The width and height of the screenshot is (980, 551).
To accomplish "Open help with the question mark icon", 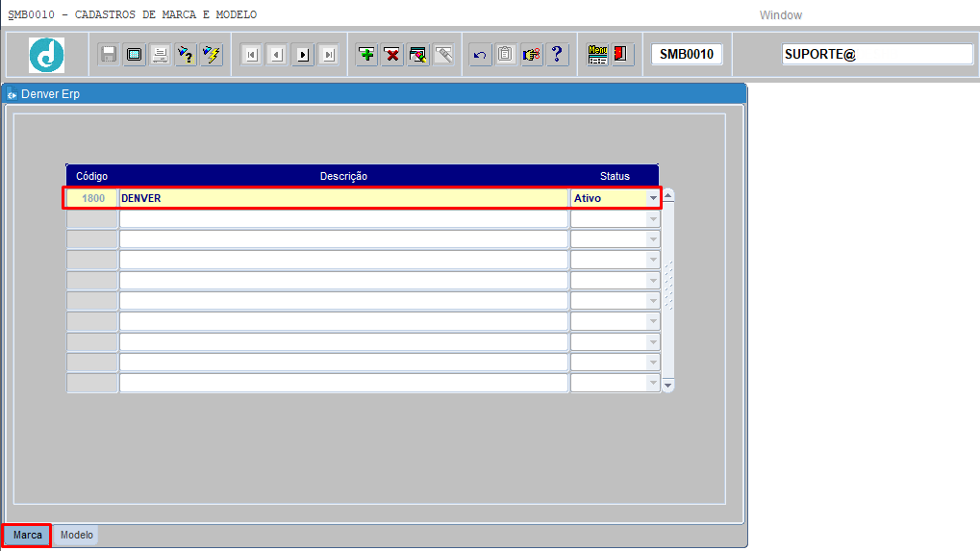I will [x=557, y=55].
